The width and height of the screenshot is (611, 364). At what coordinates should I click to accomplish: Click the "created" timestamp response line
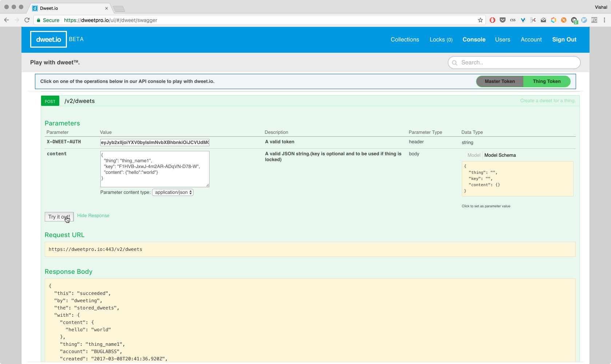point(113,359)
